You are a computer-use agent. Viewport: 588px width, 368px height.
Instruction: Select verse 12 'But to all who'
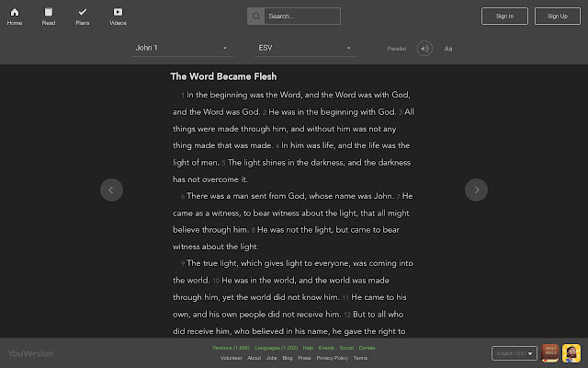[x=378, y=315]
